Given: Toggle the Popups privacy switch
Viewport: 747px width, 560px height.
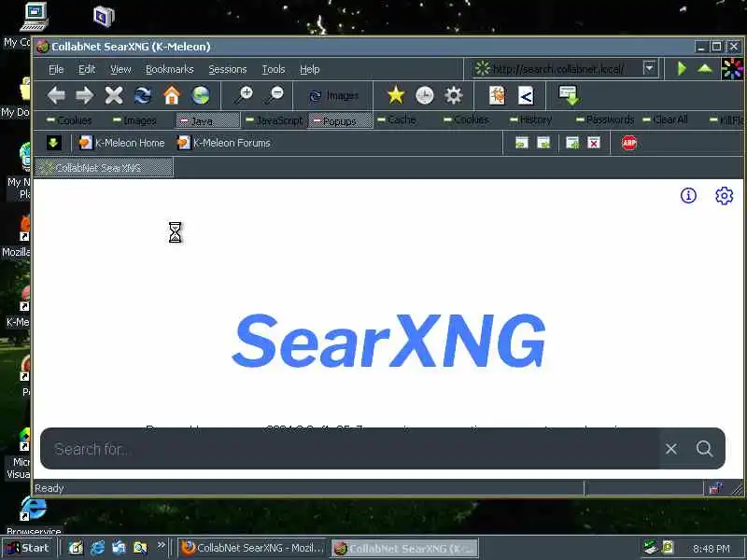Looking at the screenshot, I should click(340, 120).
